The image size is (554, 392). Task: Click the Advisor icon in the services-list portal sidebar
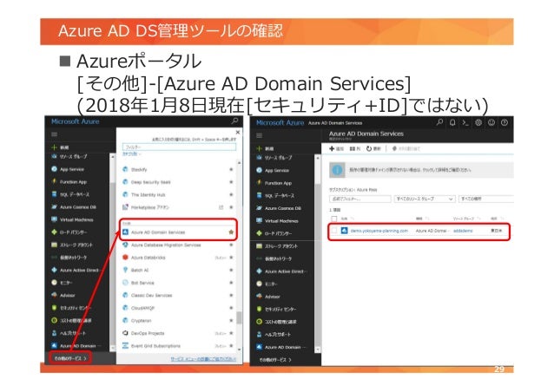click(x=54, y=295)
